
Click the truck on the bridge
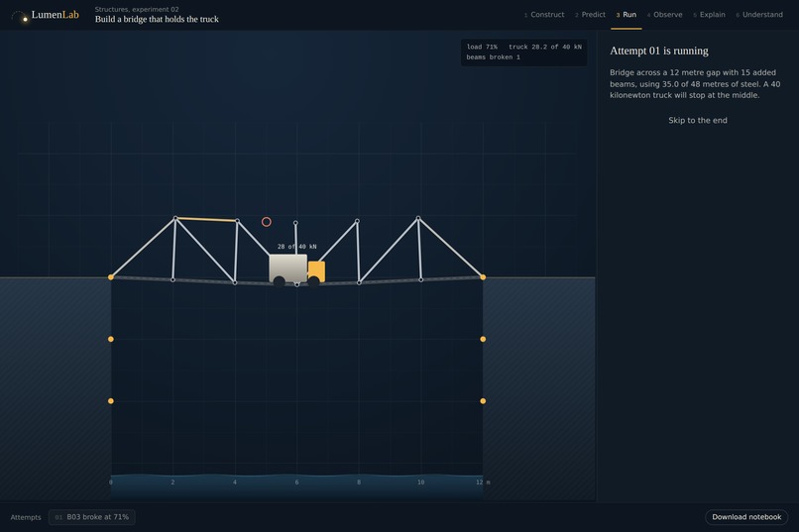[x=296, y=270]
